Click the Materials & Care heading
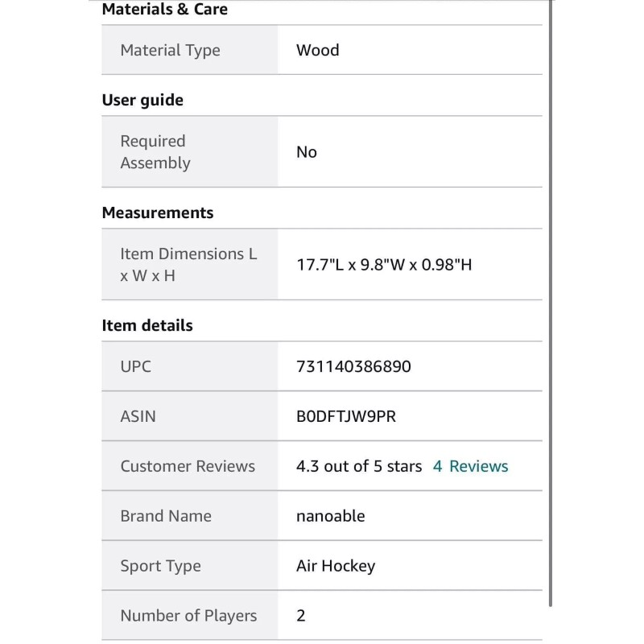Viewport: 644px width, 644px height. click(x=164, y=10)
